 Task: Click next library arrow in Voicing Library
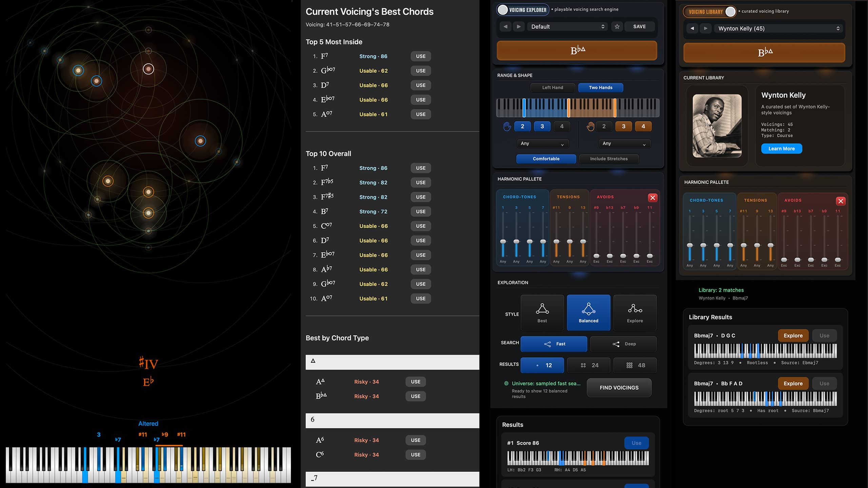point(706,28)
